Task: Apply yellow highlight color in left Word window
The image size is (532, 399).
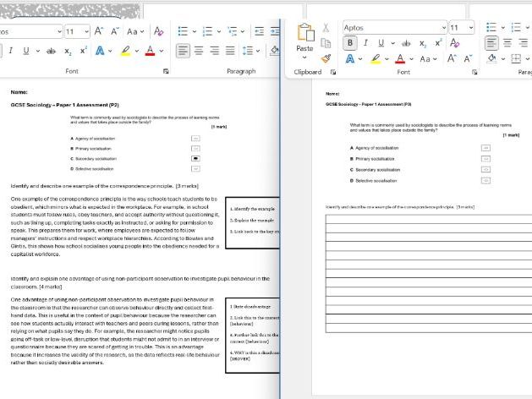Action: 125,51
